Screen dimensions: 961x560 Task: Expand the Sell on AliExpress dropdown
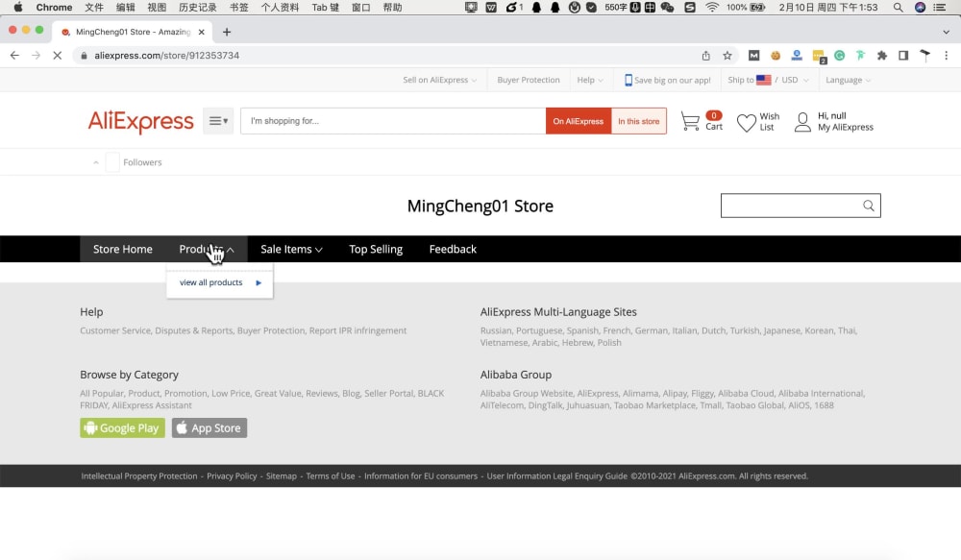(439, 81)
